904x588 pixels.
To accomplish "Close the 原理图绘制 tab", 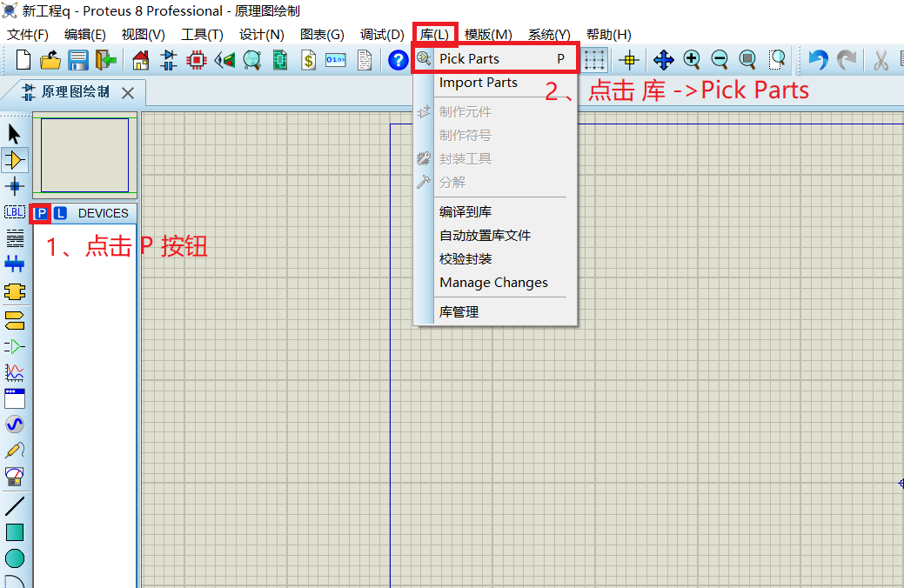I will 128,93.
